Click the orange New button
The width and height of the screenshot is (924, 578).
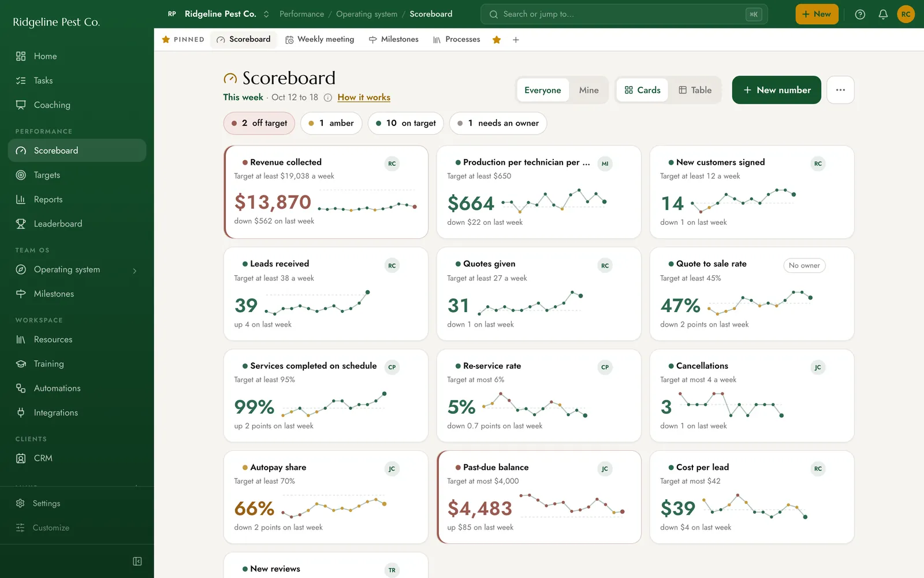[x=817, y=14]
